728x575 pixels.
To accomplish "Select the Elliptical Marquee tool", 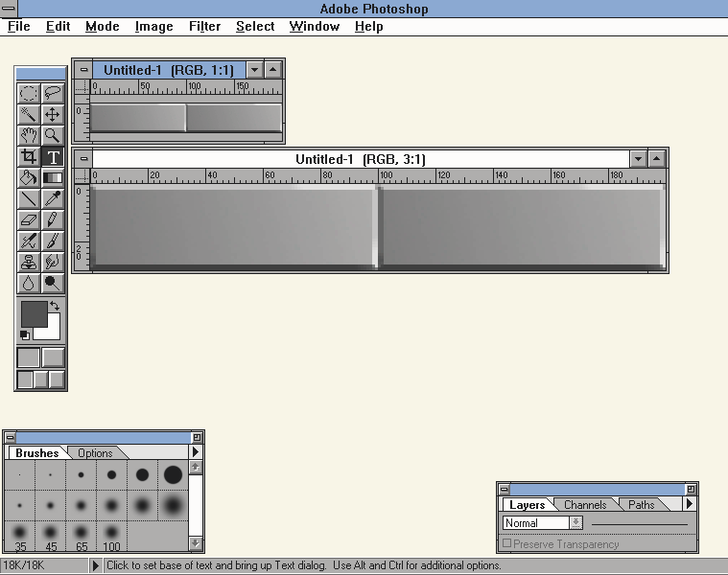I will 29,93.
